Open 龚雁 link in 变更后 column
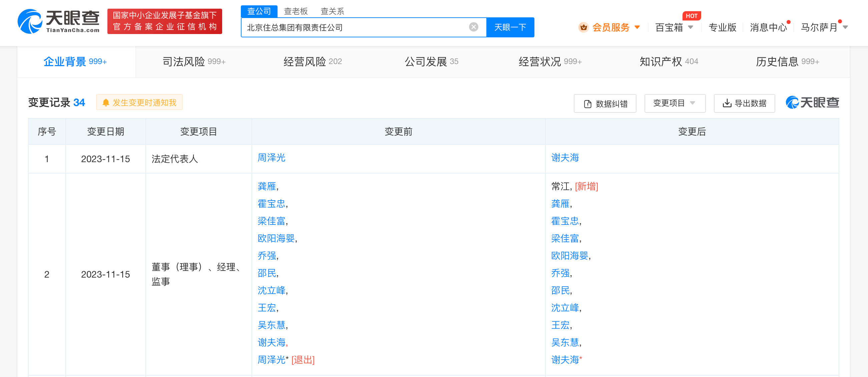868x377 pixels. click(x=560, y=204)
